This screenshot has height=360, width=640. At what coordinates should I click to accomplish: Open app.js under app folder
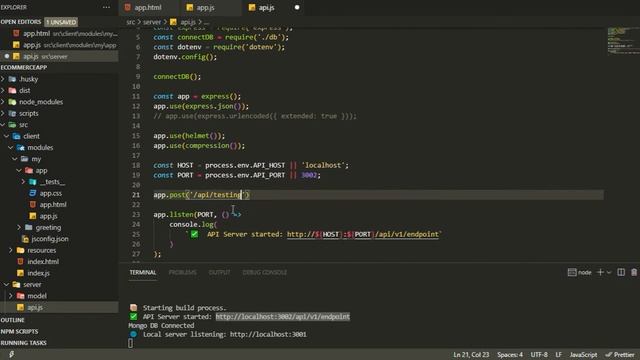click(48, 216)
